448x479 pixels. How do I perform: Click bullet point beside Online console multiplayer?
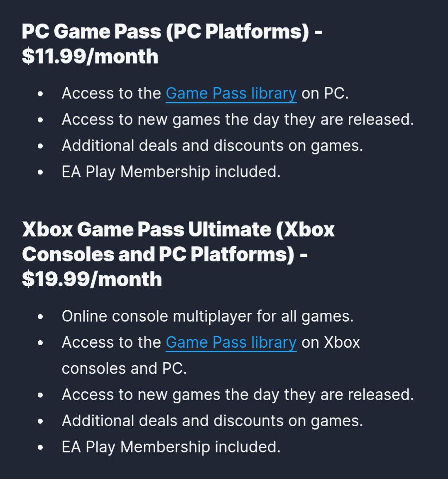pos(40,317)
